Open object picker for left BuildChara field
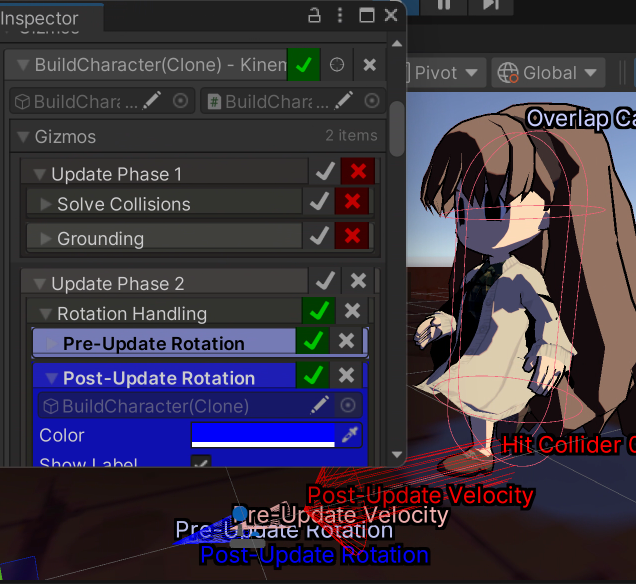The height and width of the screenshot is (584, 636). coord(180,101)
